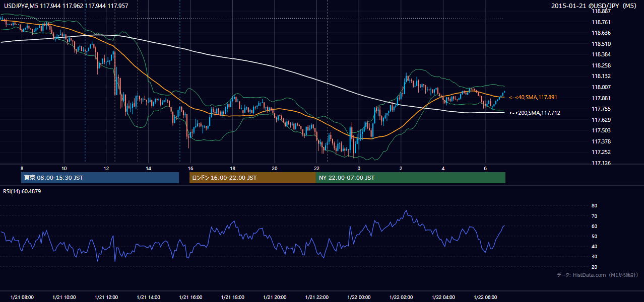This screenshot has height=302, width=644.
Task: Click the 1/21 22:00 time axis label
Action: tap(316, 297)
